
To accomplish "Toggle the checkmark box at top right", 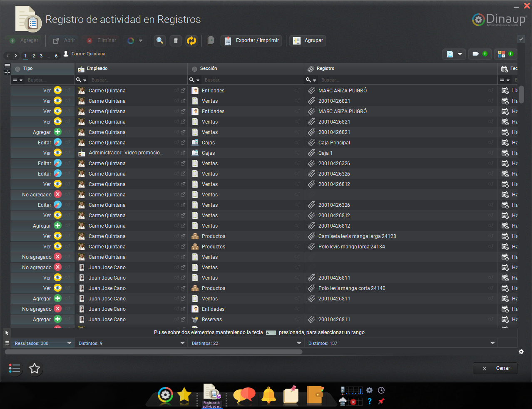I will click(521, 39).
